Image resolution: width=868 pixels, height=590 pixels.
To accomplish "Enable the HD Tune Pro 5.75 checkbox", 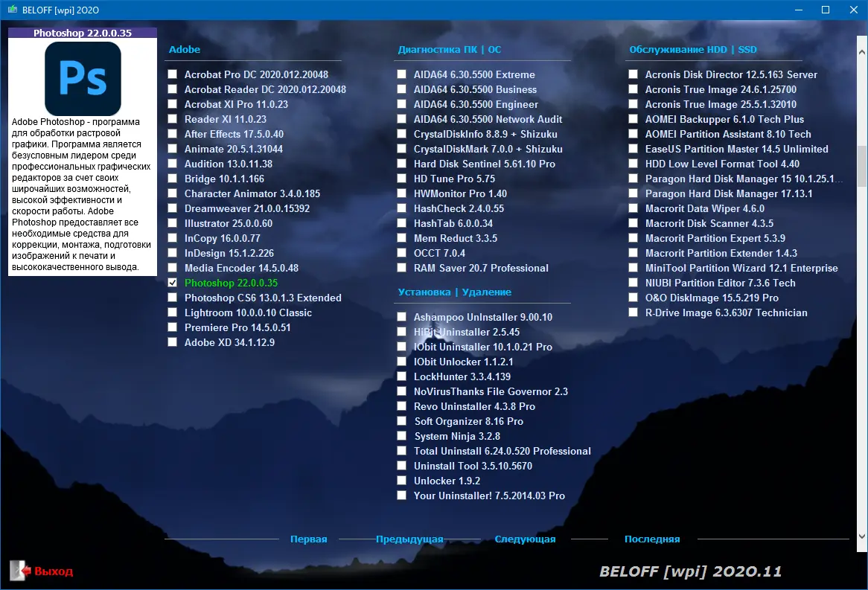I will [402, 179].
